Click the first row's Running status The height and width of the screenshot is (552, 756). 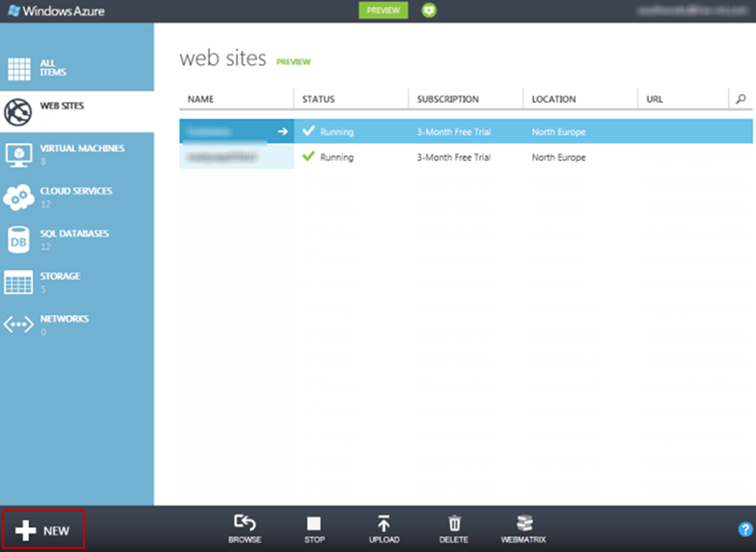click(x=336, y=131)
